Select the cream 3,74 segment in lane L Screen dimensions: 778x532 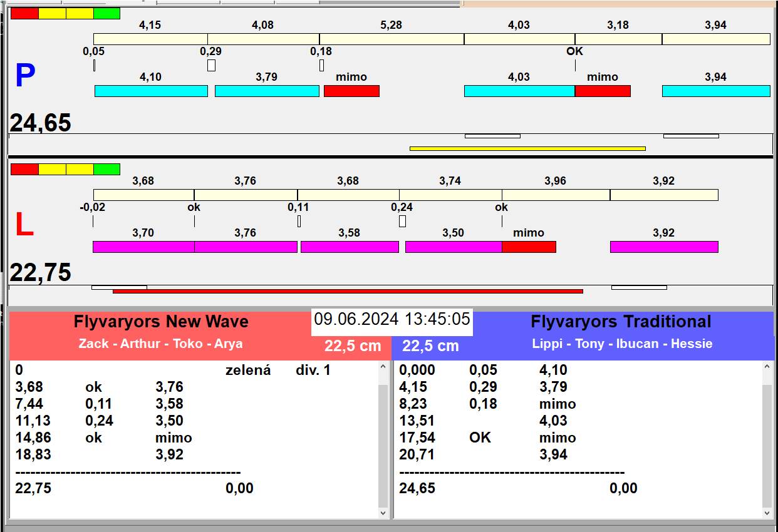[450, 195]
